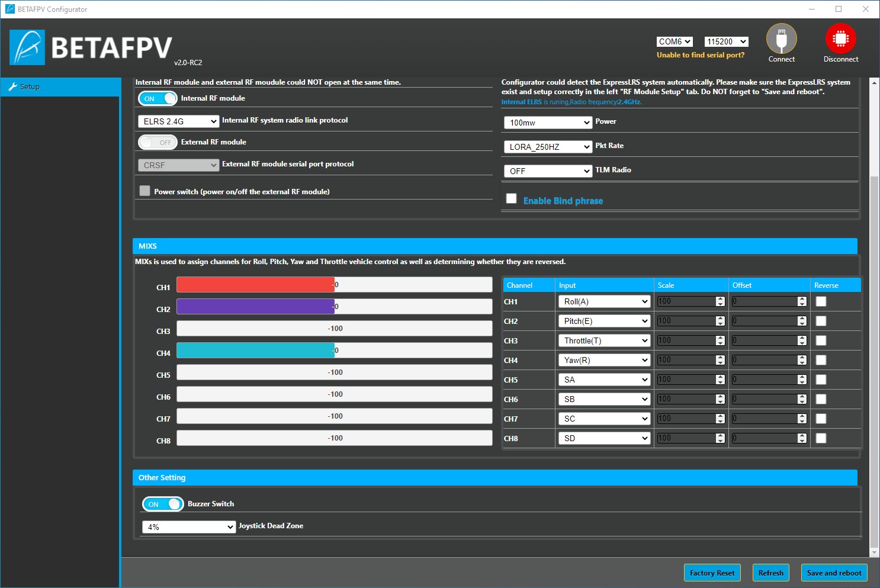Check the Reverse box for CH4

coord(821,360)
